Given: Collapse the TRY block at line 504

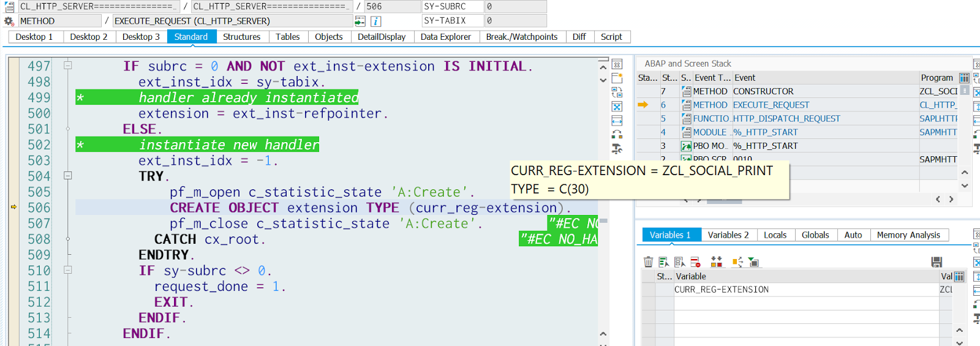Looking at the screenshot, I should pyautogui.click(x=68, y=176).
